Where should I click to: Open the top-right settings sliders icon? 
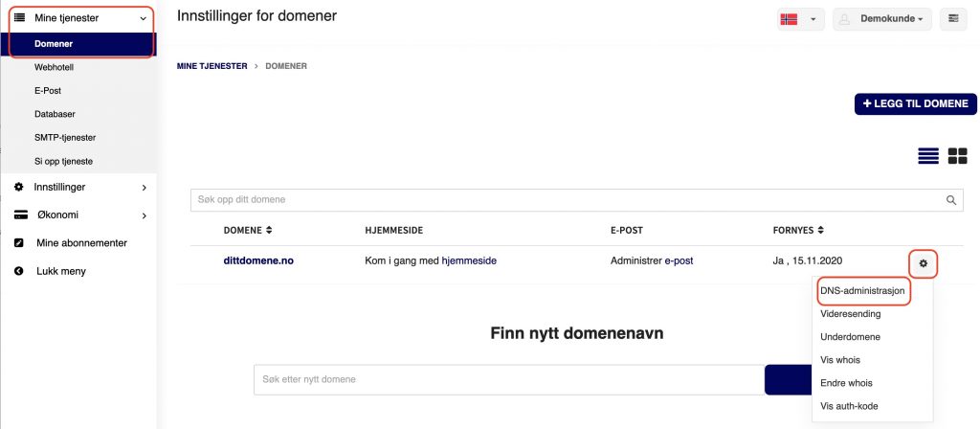[953, 19]
